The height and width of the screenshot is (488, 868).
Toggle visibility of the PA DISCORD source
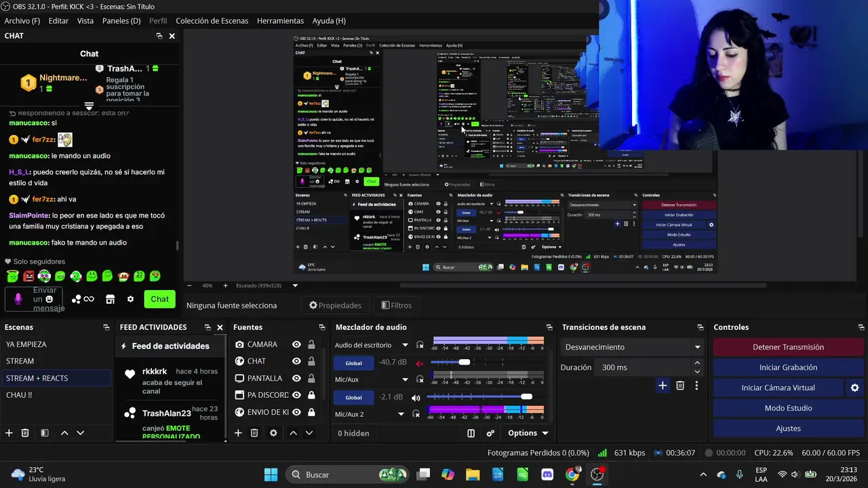[x=296, y=395]
